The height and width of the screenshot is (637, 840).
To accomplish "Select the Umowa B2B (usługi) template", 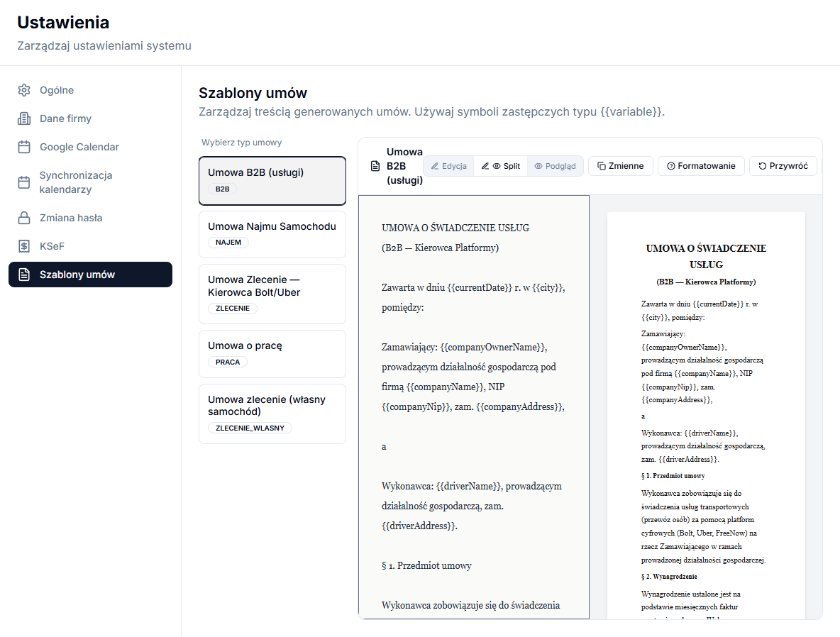I will [x=272, y=181].
